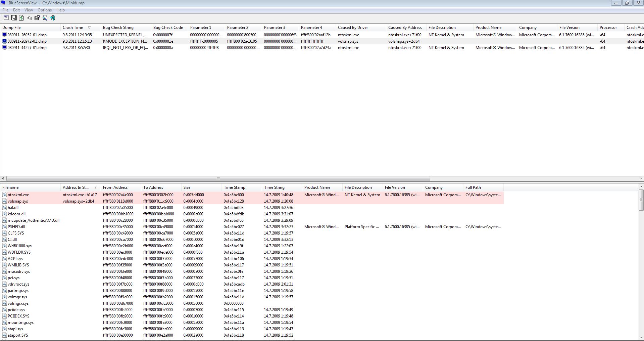Sort drivers by the Full Path header
Image resolution: width=644 pixels, height=341 pixels.
pos(483,187)
